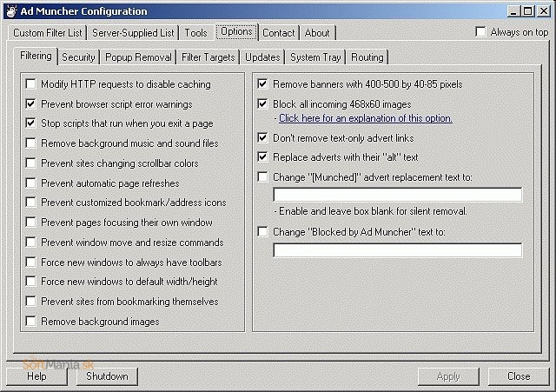Image resolution: width=556 pixels, height=392 pixels.
Task: Enable Prevent automatic page refreshes
Action: 31,183
